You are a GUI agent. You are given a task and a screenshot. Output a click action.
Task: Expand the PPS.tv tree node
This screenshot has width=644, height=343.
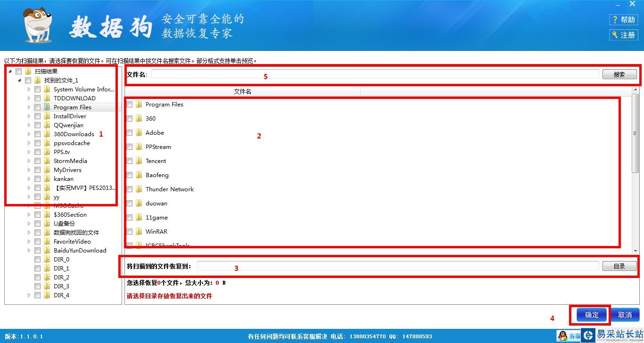click(29, 152)
